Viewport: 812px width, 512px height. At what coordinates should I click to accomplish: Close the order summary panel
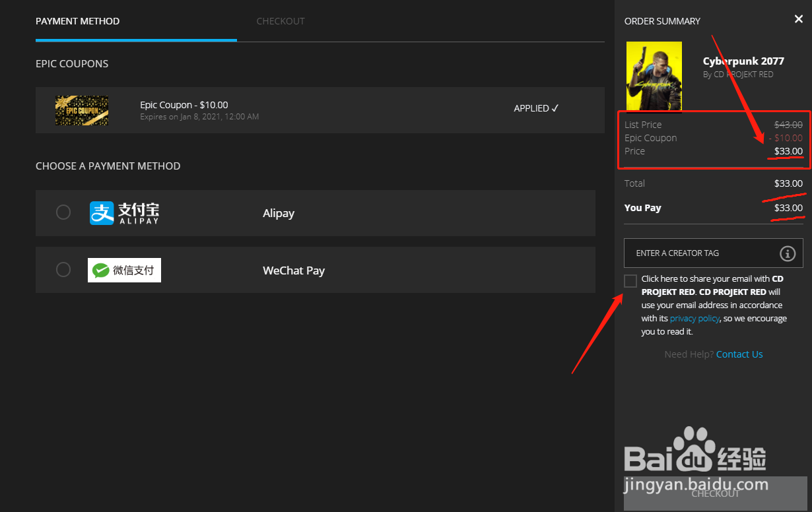point(799,20)
